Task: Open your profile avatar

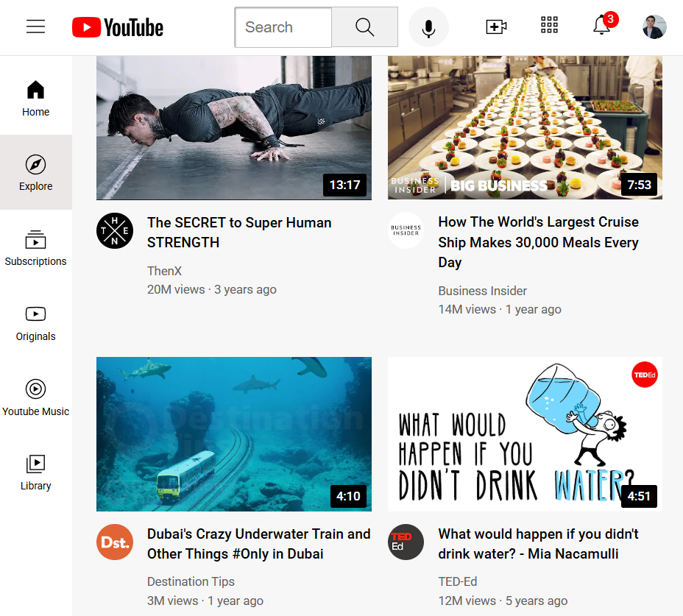Action: pos(654,26)
